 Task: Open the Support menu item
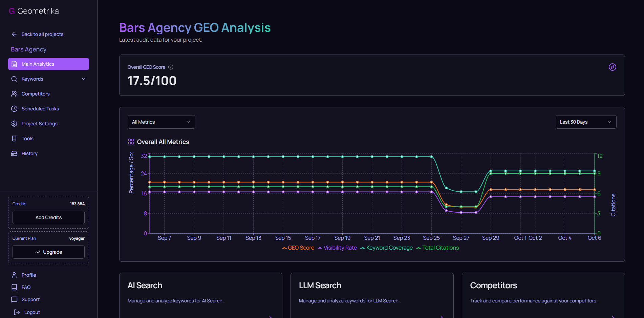(x=30, y=299)
